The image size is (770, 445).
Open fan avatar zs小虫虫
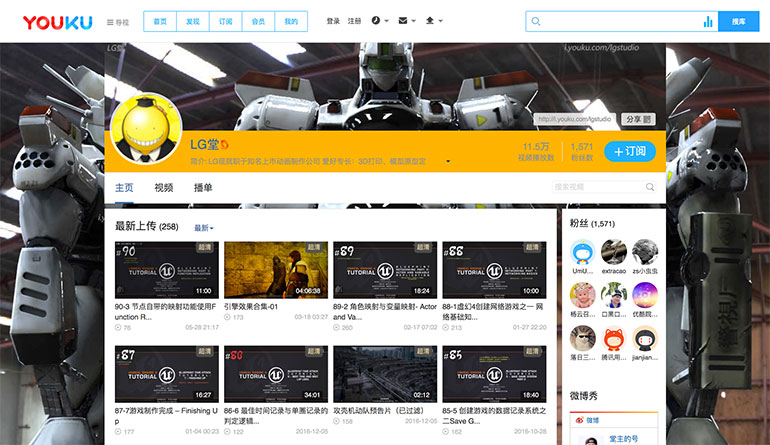tap(645, 252)
